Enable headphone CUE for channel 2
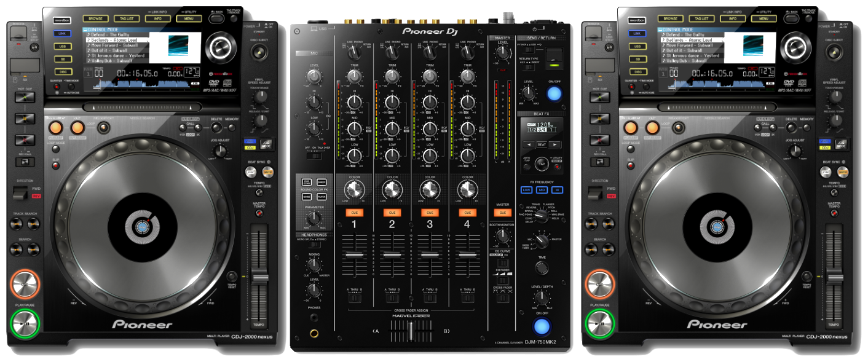Viewport: 868px width, 362px height. click(392, 213)
